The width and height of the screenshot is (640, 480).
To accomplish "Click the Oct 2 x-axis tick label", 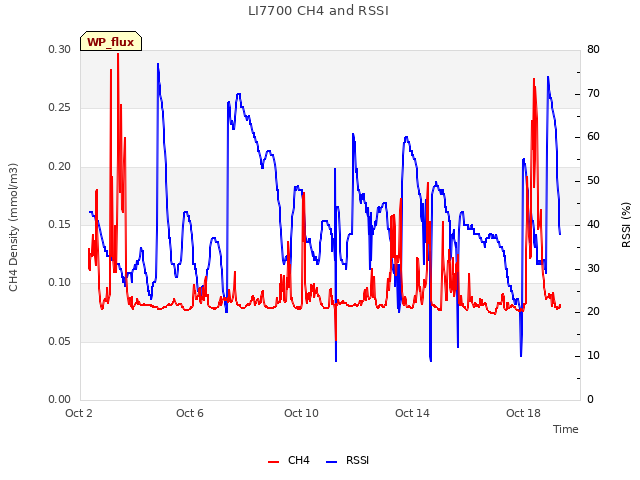I will (x=79, y=413).
